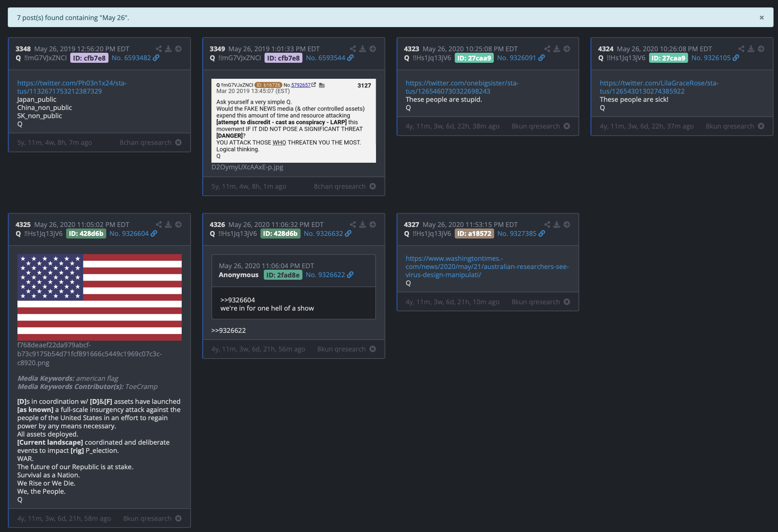Open the LilaGraceRose twitter link
Screen dimensions: 778x532
659,87
